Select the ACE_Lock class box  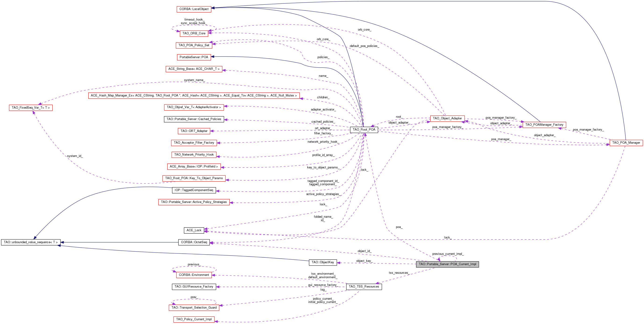[194, 230]
